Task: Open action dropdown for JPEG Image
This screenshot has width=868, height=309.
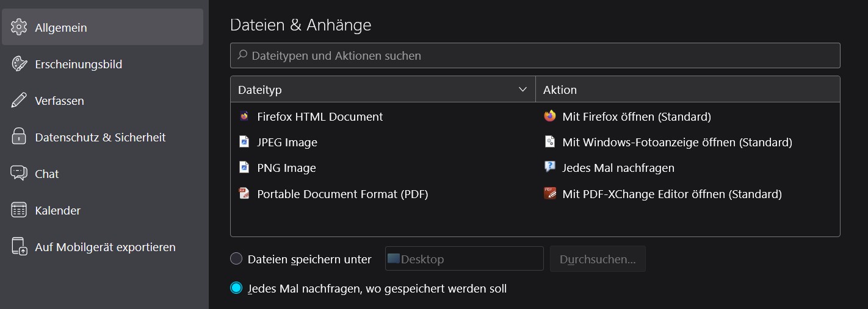Action: pyautogui.click(x=677, y=143)
